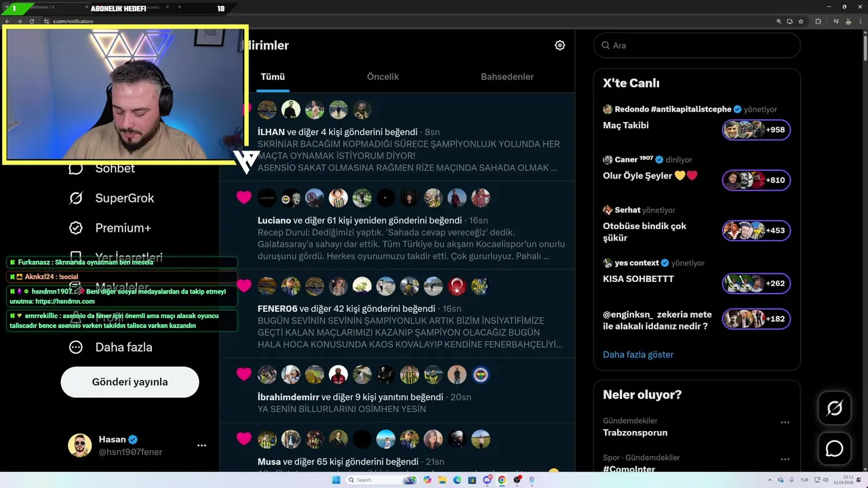This screenshot has width=868, height=488.
Task: Click heart icon on İbrahimdemirr notification
Action: [x=244, y=374]
